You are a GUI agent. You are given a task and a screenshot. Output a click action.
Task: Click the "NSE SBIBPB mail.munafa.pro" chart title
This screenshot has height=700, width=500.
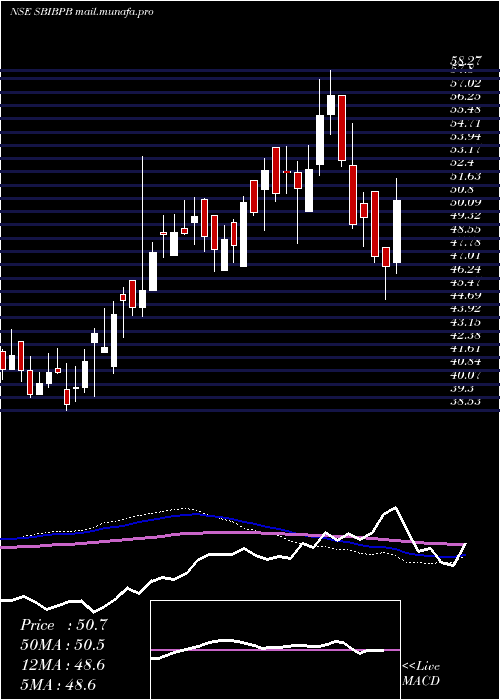pos(81,12)
